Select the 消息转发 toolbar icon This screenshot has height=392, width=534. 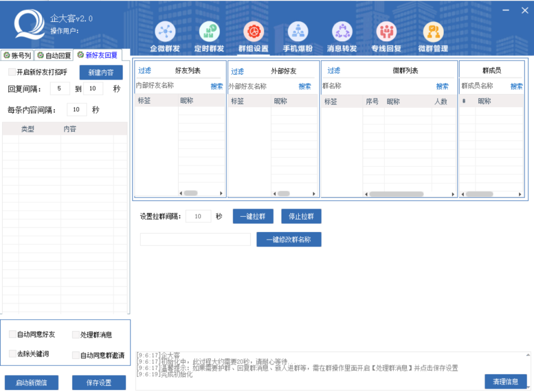tap(342, 32)
